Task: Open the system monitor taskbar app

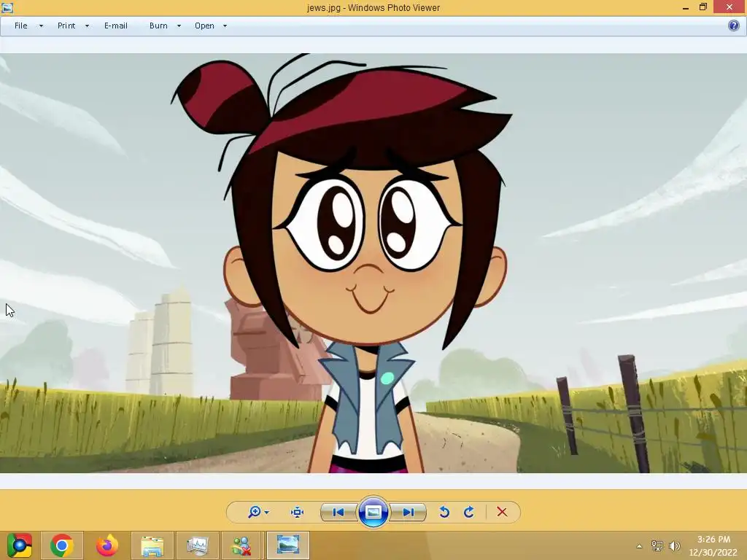Action: [197, 545]
